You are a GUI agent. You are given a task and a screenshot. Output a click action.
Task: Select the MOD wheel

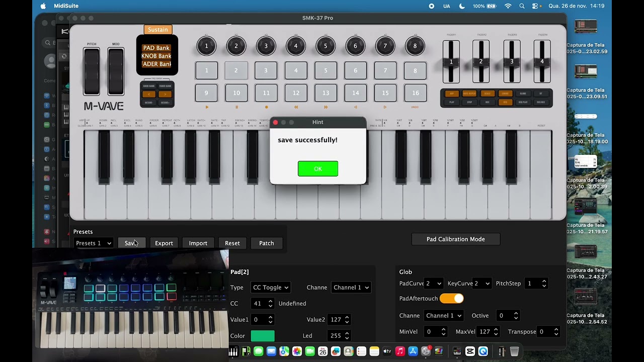coord(116,72)
